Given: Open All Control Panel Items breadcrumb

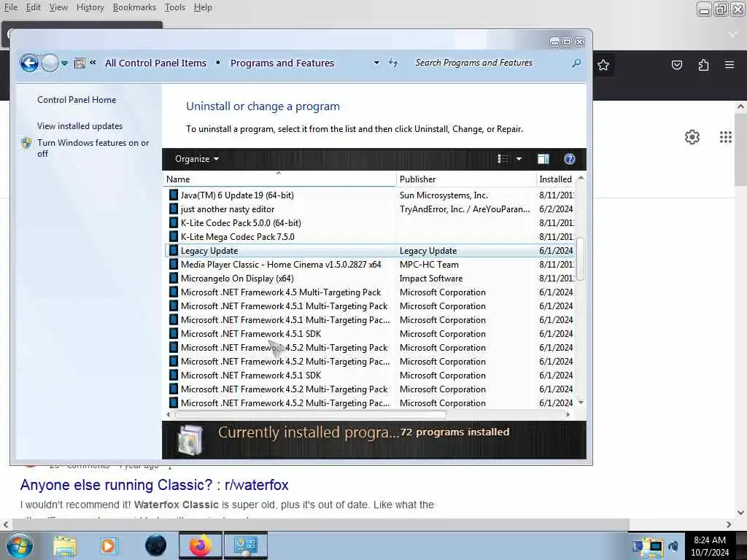Looking at the screenshot, I should point(155,63).
